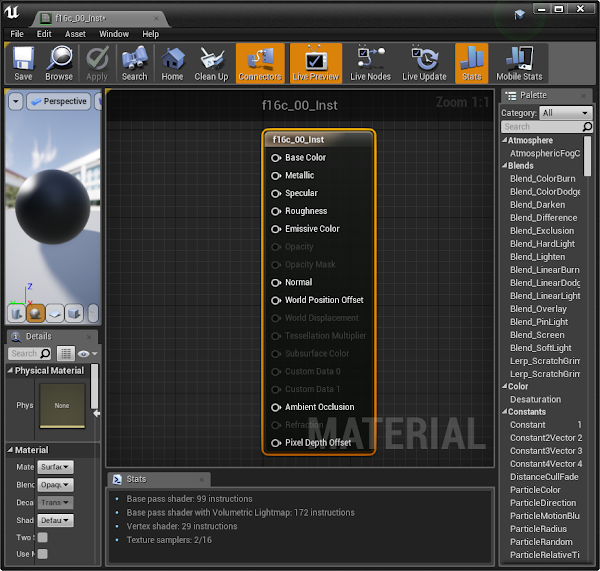
Task: Toggle the Two Sided checkbox
Action: 42,538
